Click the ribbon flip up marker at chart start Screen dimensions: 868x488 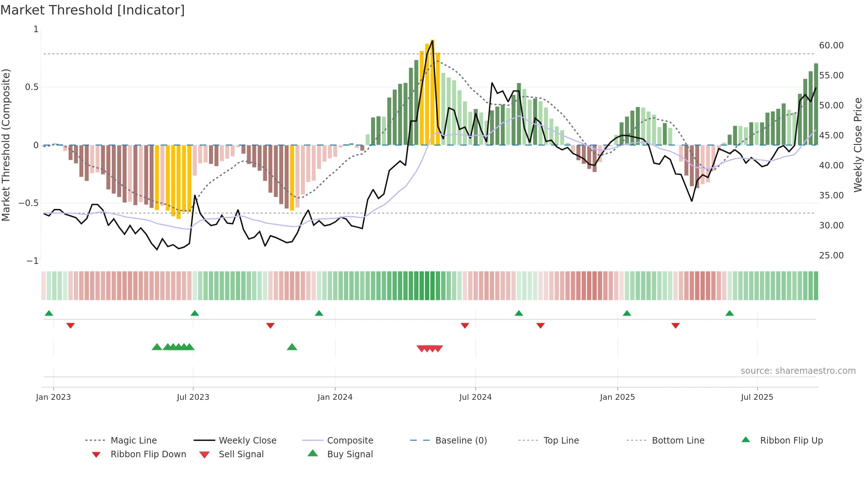pyautogui.click(x=49, y=313)
